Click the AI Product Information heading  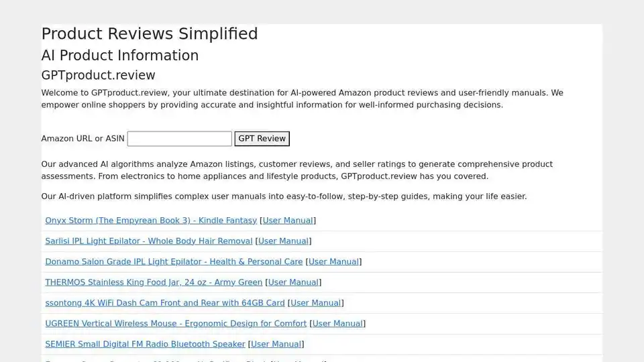pos(120,56)
